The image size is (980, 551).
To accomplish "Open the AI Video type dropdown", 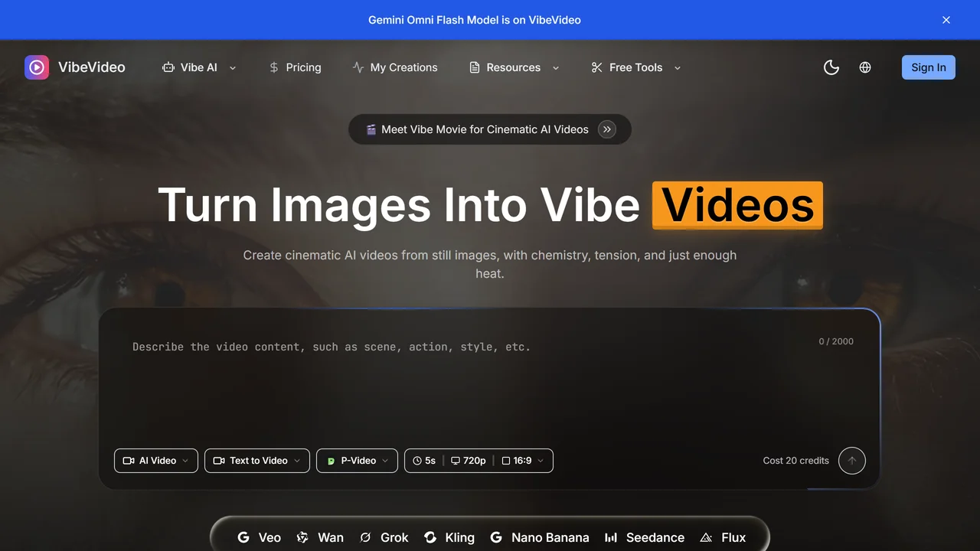I will click(x=156, y=461).
